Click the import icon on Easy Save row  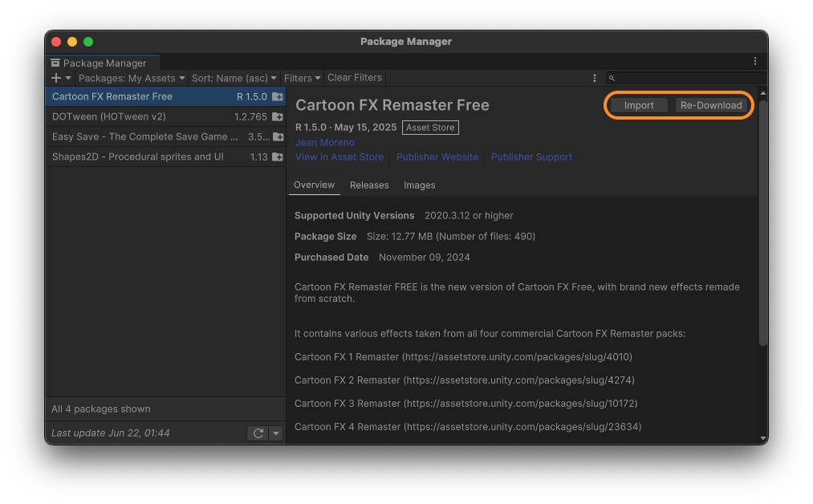click(278, 137)
